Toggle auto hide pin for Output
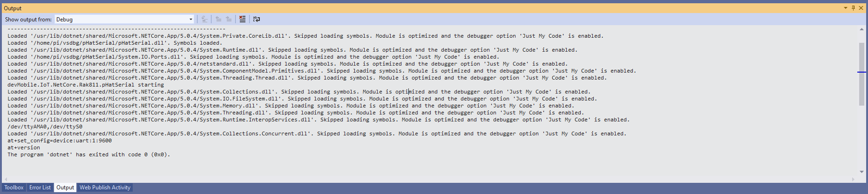 click(853, 8)
